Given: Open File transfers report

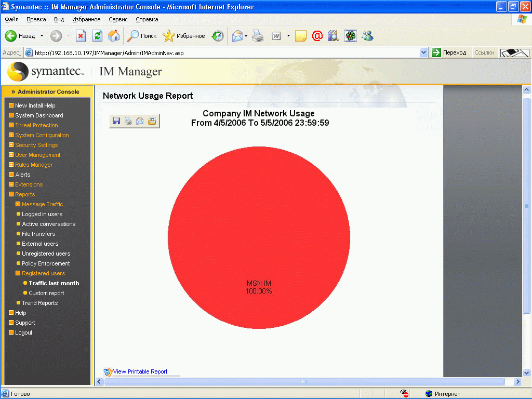Looking at the screenshot, I should [38, 234].
